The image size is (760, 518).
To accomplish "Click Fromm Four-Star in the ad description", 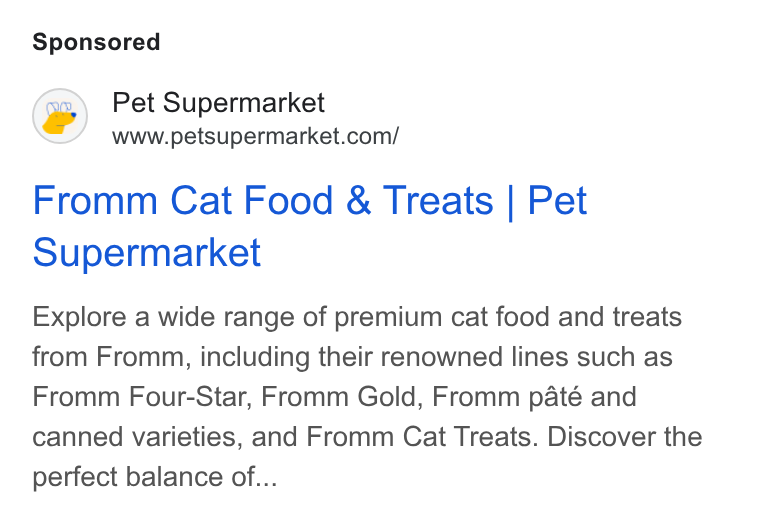I will click(x=142, y=397).
